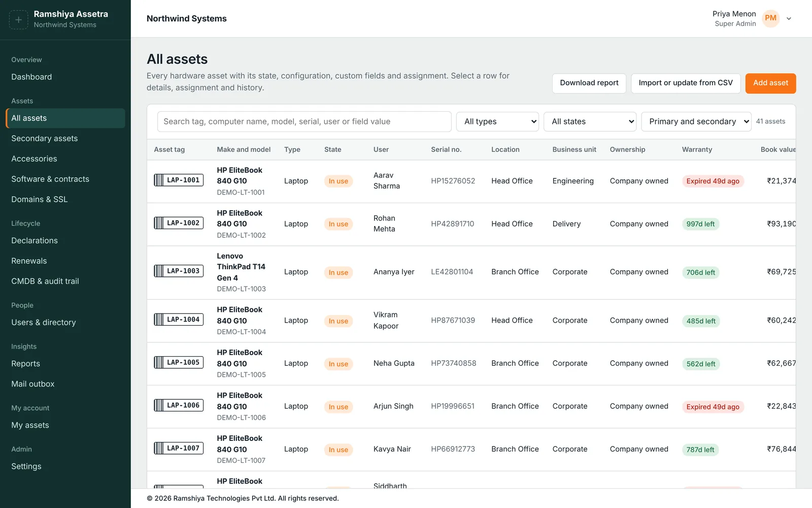Click the Lenovo ThinkPad T14 Gen 4 model
This screenshot has height=508, width=812.
point(241,267)
